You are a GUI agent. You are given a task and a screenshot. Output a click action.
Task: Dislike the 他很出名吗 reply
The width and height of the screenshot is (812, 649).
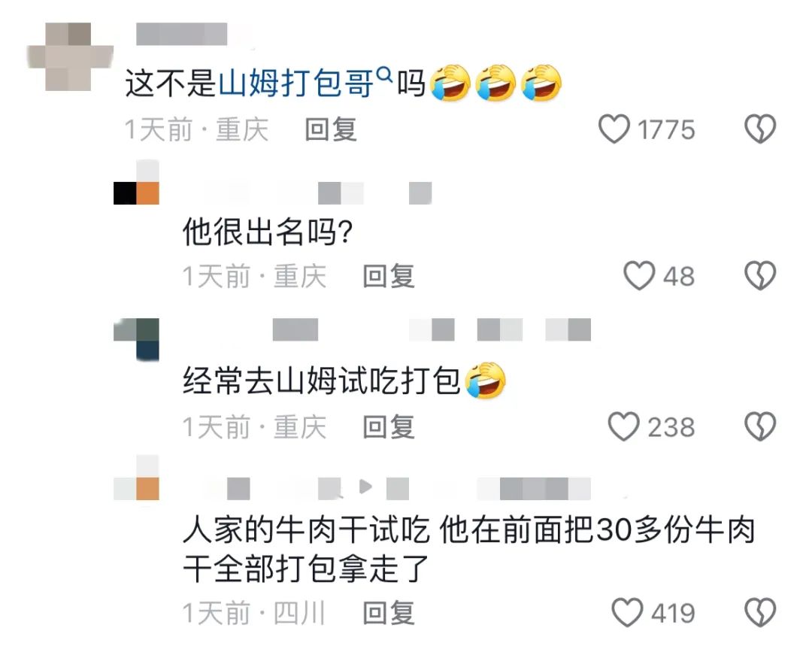(760, 275)
